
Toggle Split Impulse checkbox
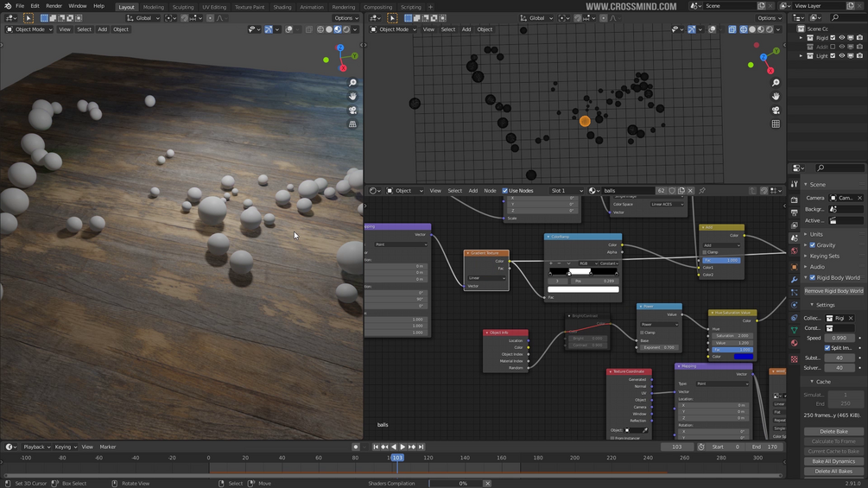click(827, 348)
